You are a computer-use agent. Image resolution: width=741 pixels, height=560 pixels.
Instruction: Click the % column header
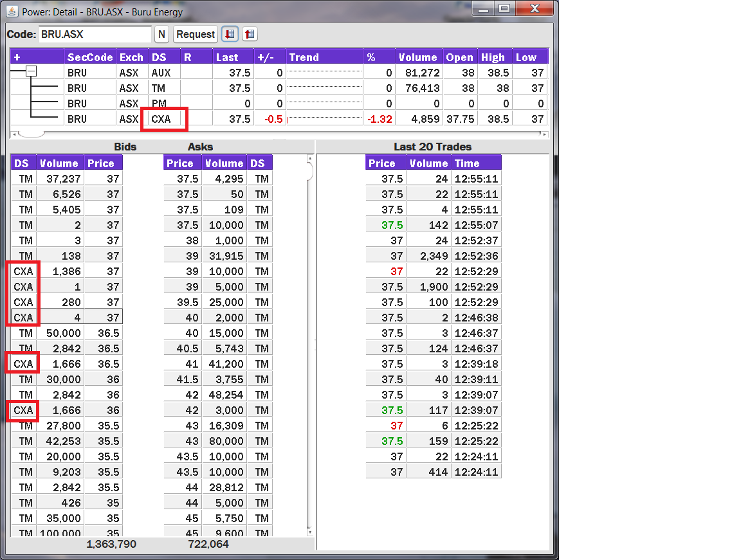click(x=379, y=57)
